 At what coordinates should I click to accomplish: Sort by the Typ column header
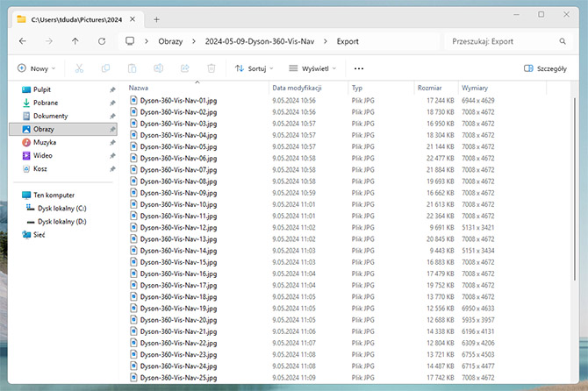tap(357, 88)
